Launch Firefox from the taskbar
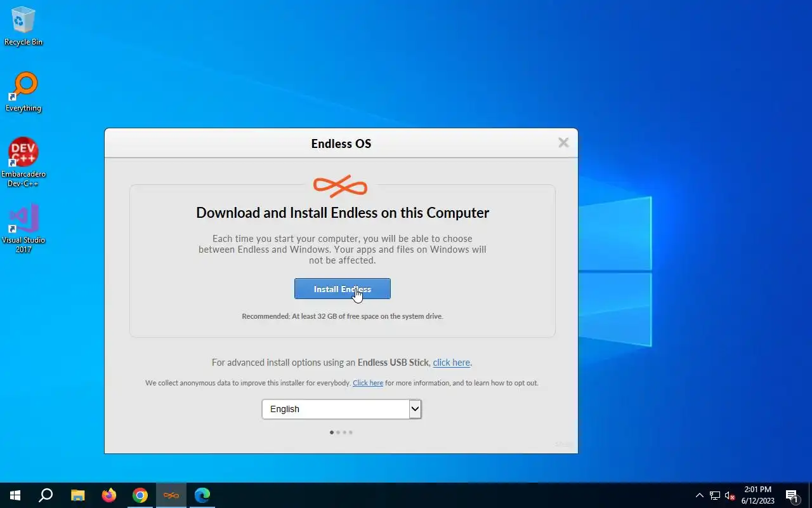 tap(109, 495)
